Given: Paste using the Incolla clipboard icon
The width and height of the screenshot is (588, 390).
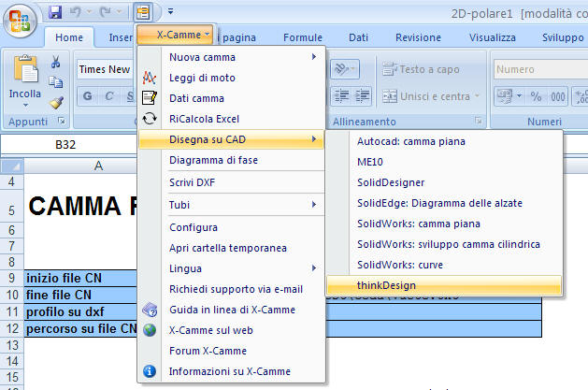Looking at the screenshot, I should [25, 68].
